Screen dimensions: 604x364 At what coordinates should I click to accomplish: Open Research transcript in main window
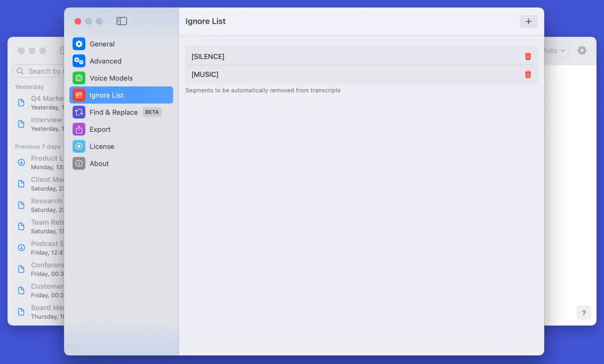click(x=39, y=205)
